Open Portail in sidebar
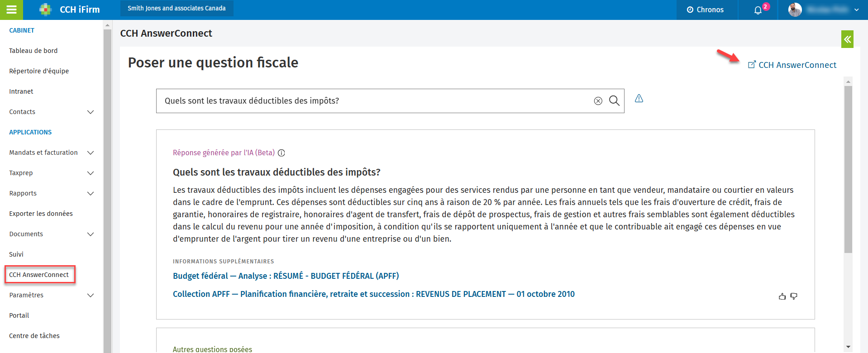868x353 pixels. click(19, 315)
